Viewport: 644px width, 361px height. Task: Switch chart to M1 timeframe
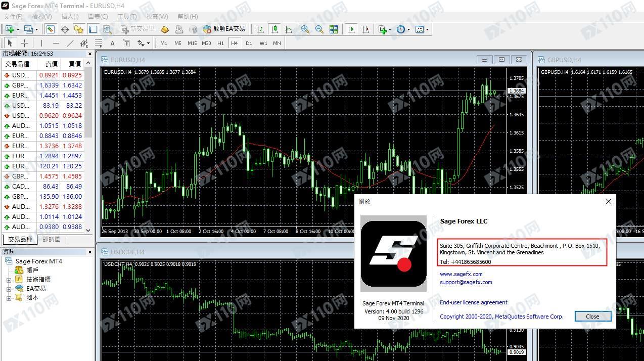tap(164, 43)
